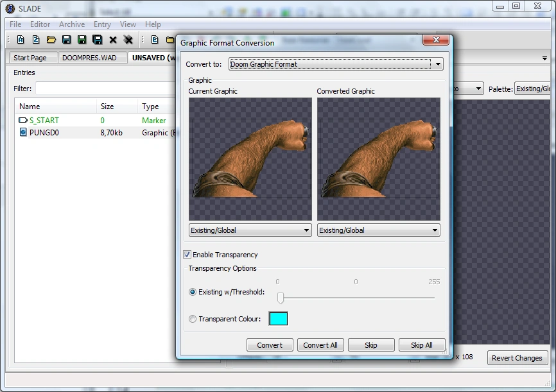Viewport: 556px width, 392px height.
Task: Select the Transparent Colour radio option
Action: [x=193, y=319]
